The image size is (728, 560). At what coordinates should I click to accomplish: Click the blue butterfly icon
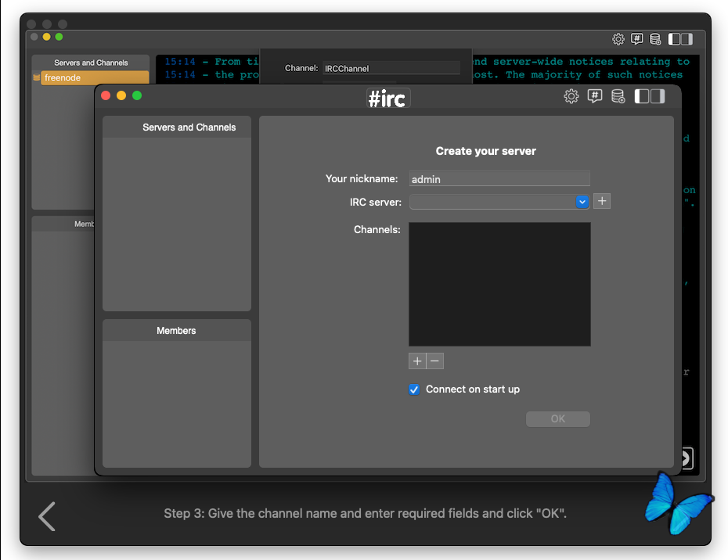[677, 503]
